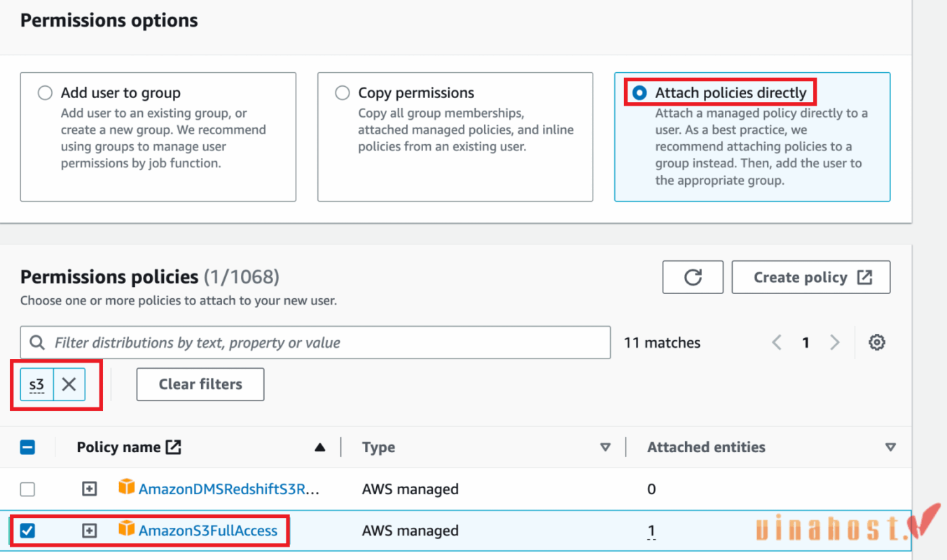Expand the AmazonDMSRedshiftS3Role policy details
The width and height of the screenshot is (947, 560).
coord(89,489)
